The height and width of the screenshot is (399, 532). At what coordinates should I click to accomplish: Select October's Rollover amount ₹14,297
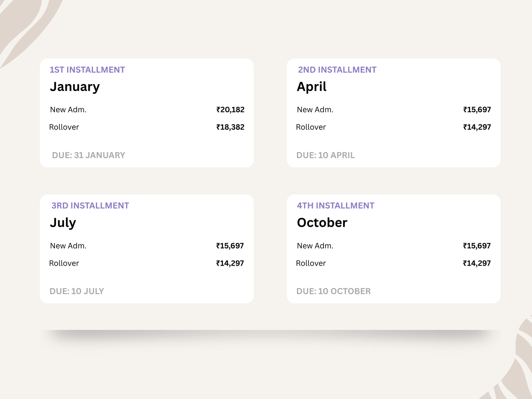[476, 263]
